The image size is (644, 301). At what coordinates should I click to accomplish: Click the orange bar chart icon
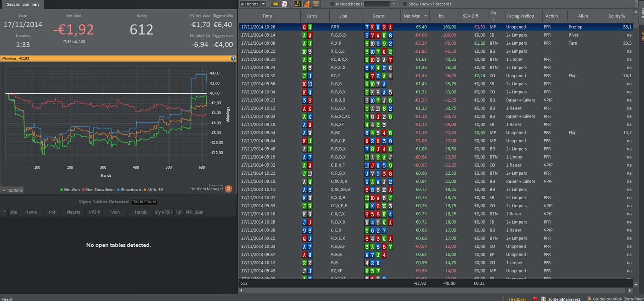(307, 4)
